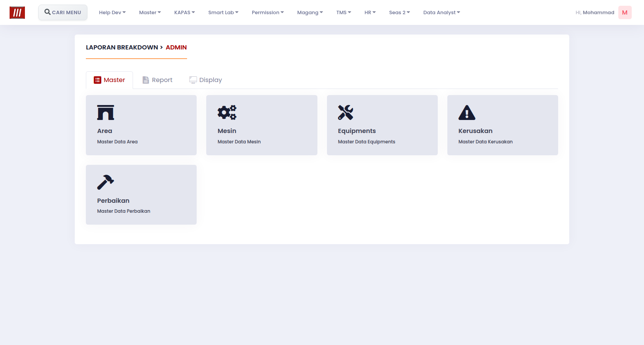Open the Seas 2 dropdown menu

pos(399,13)
